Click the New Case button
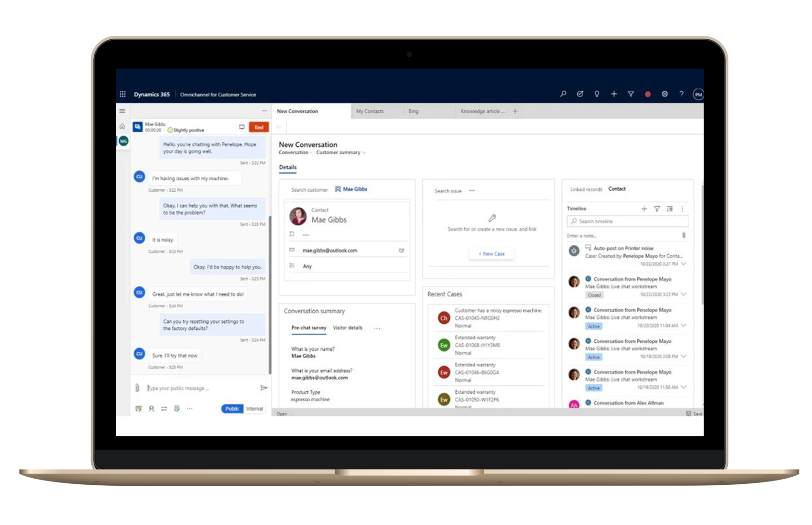 pos(491,253)
